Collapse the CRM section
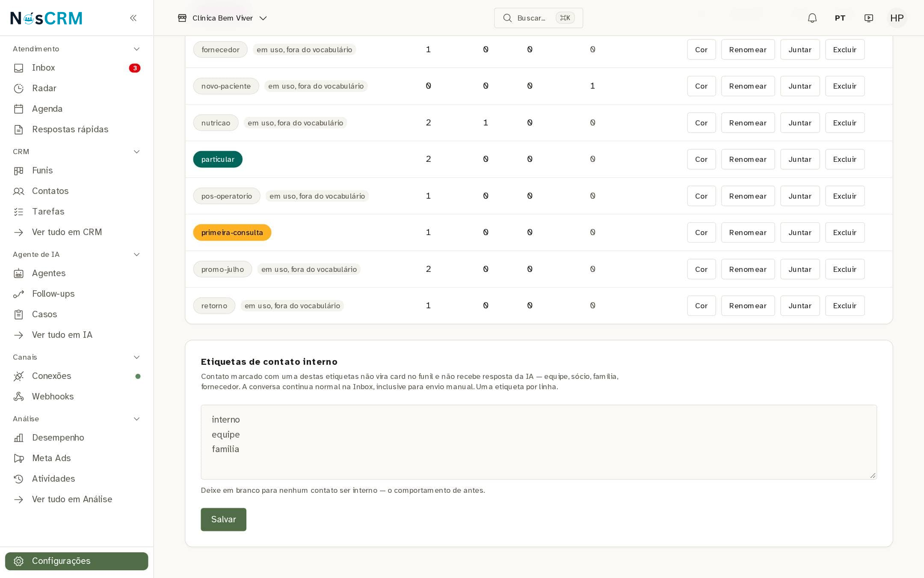The width and height of the screenshot is (924, 578). point(136,152)
